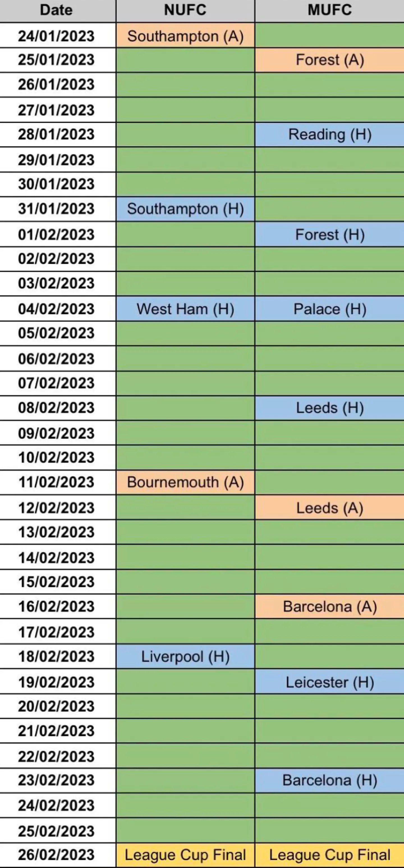Screen dimensions: 404x868
Task: Click the Bournemouth (A) fixture cell
Action: click(185, 482)
